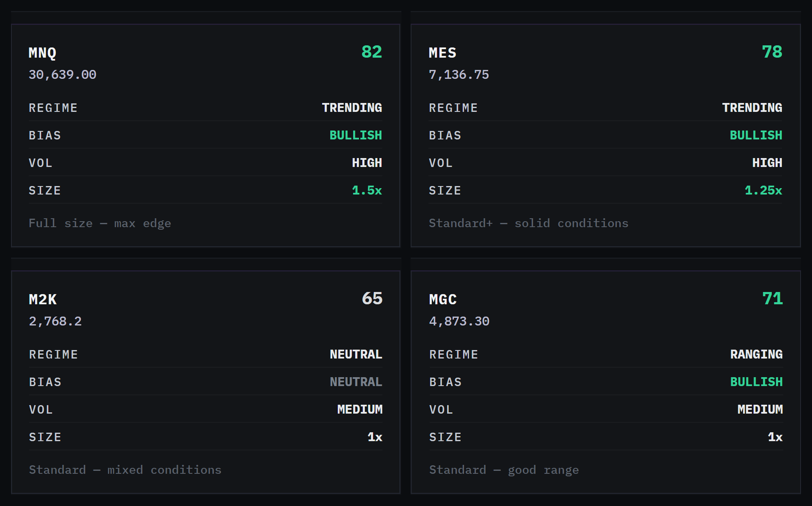
Task: Click the MGC score 71
Action: pyautogui.click(x=772, y=299)
